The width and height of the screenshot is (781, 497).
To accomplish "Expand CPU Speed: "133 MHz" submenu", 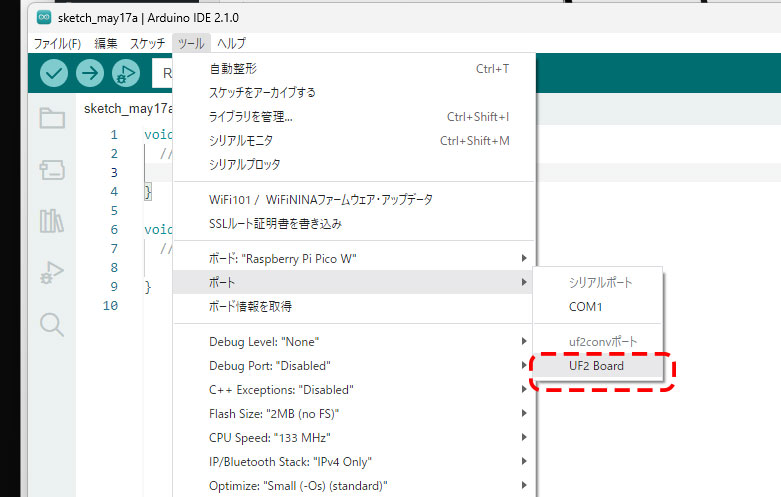I will click(354, 437).
